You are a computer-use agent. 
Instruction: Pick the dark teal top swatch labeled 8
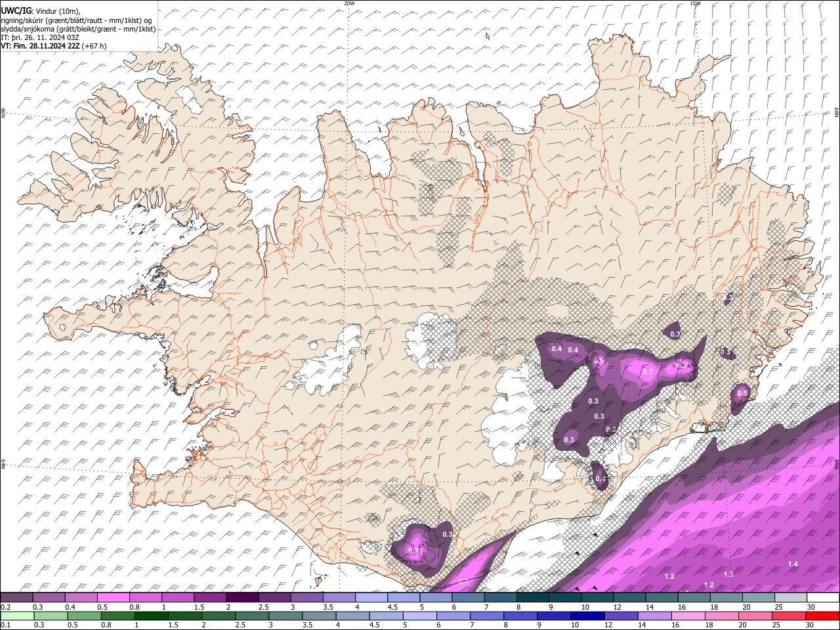click(532, 597)
